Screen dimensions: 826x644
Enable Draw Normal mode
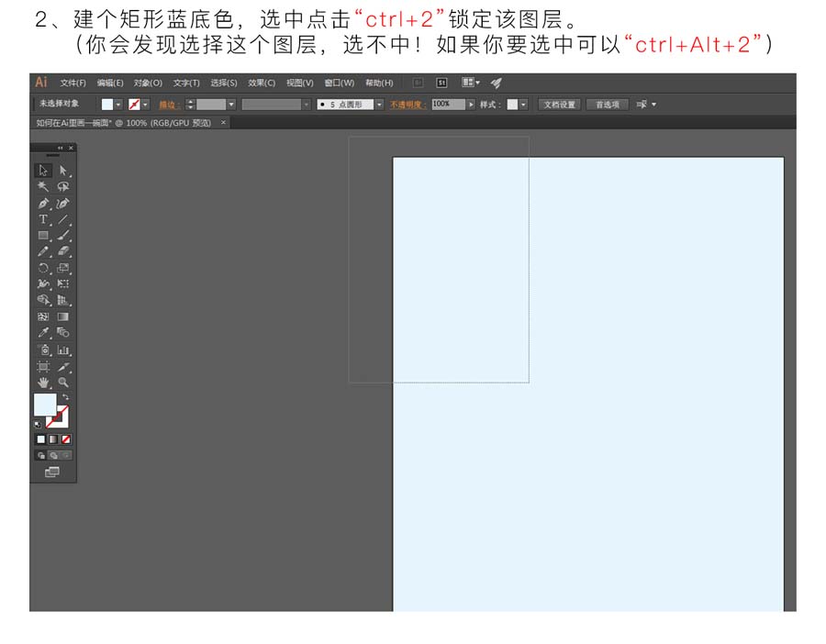click(41, 456)
